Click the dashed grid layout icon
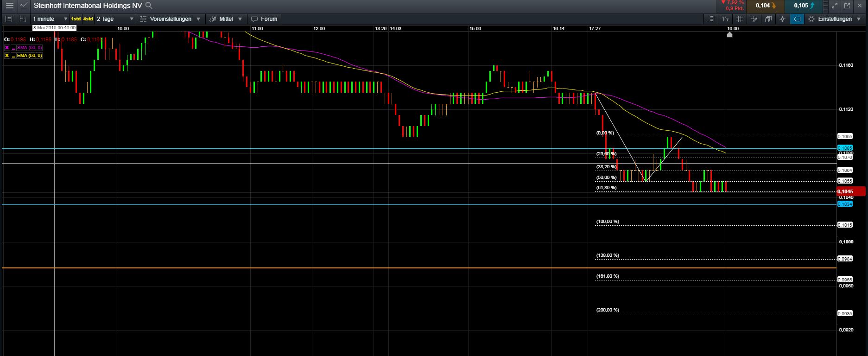Screen dimensions: 868x356 click(x=23, y=19)
